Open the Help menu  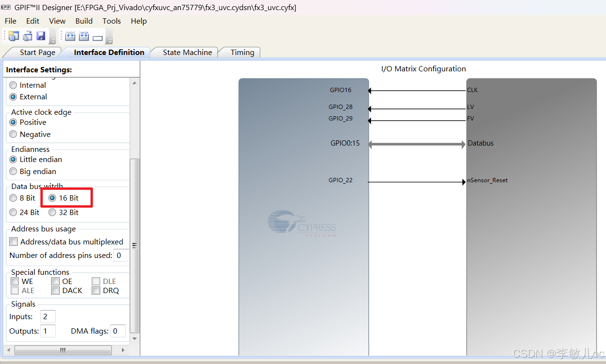(139, 21)
